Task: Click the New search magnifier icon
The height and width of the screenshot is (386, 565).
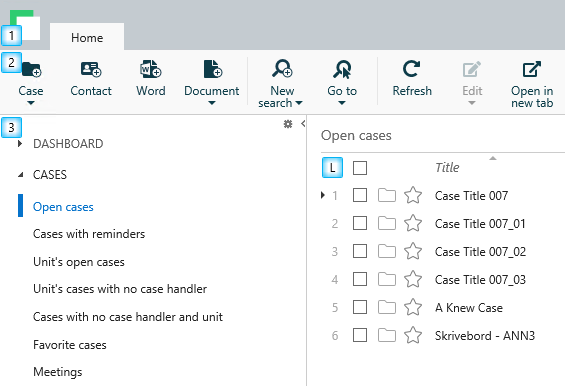Action: coord(282,68)
